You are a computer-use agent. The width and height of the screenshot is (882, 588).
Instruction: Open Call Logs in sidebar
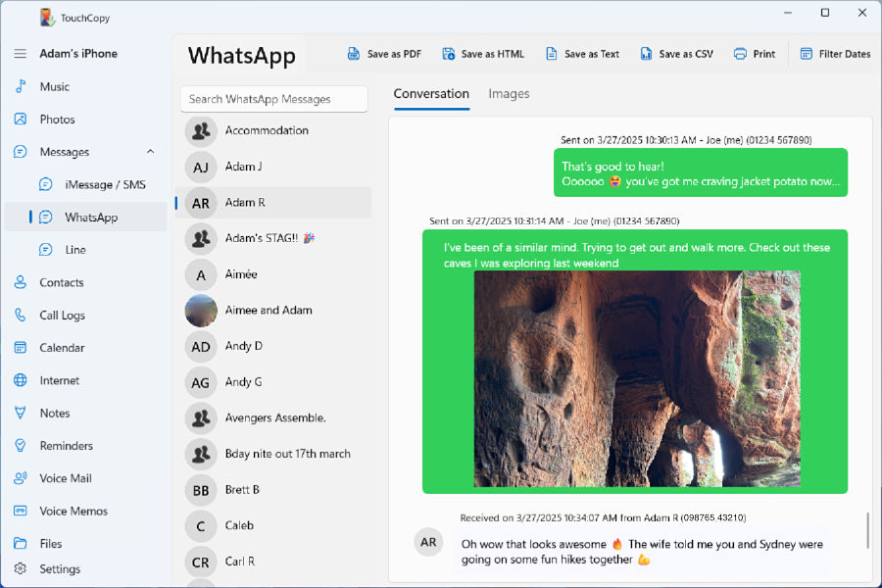[62, 316]
